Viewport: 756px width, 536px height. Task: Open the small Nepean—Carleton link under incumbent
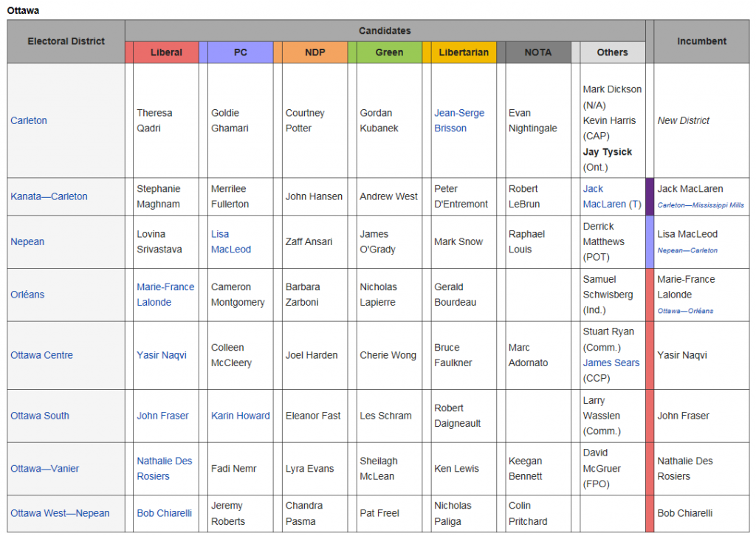687,250
